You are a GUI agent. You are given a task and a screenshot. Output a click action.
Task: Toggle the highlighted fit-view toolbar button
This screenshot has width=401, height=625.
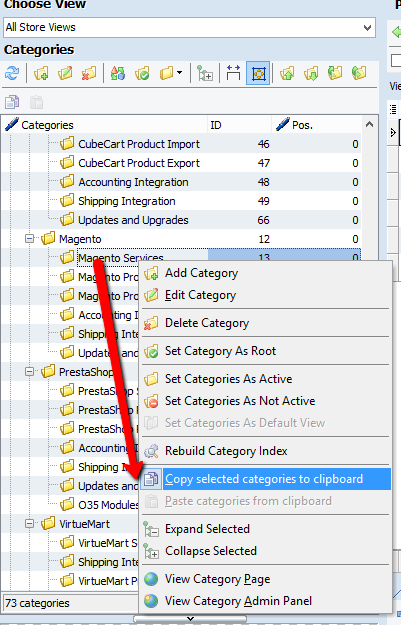tap(258, 73)
